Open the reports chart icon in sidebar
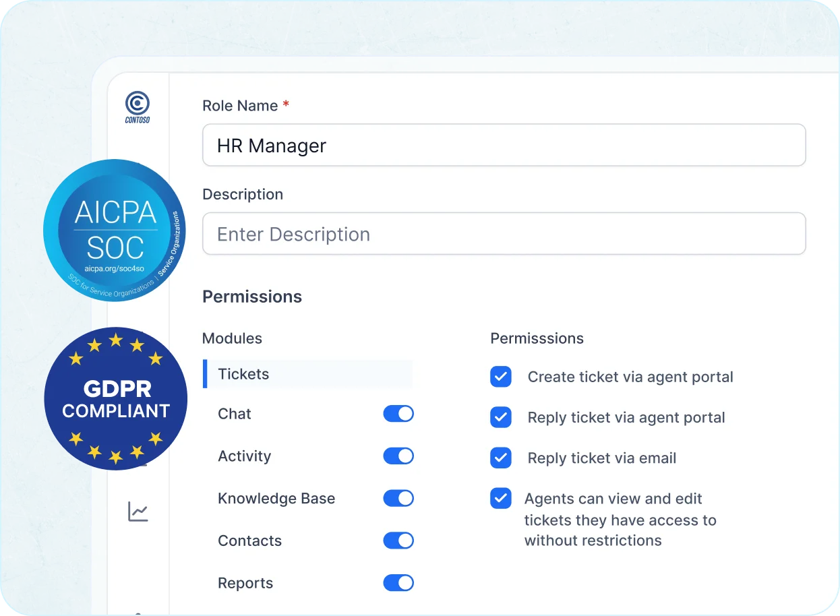Screen dimensions: 840x616 tap(138, 512)
